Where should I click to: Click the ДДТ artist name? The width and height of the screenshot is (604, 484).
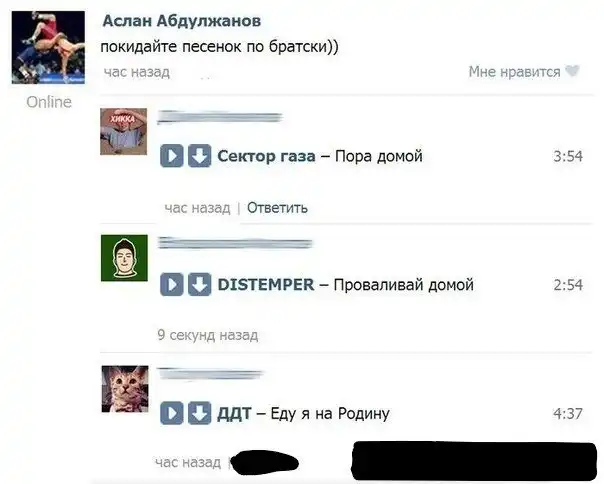(234, 413)
